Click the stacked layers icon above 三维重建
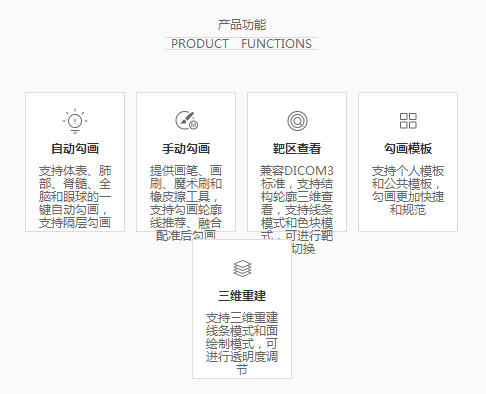Screen dimensions: 486x394 242,268
